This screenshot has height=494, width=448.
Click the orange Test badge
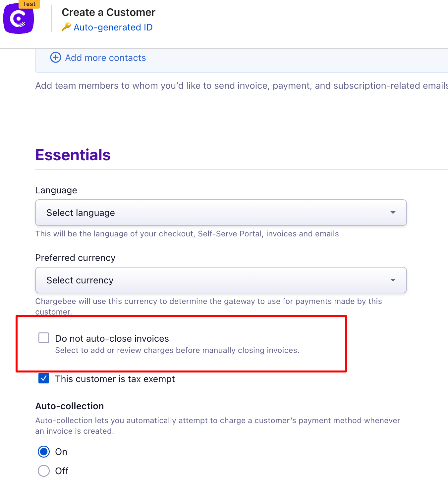click(x=29, y=4)
